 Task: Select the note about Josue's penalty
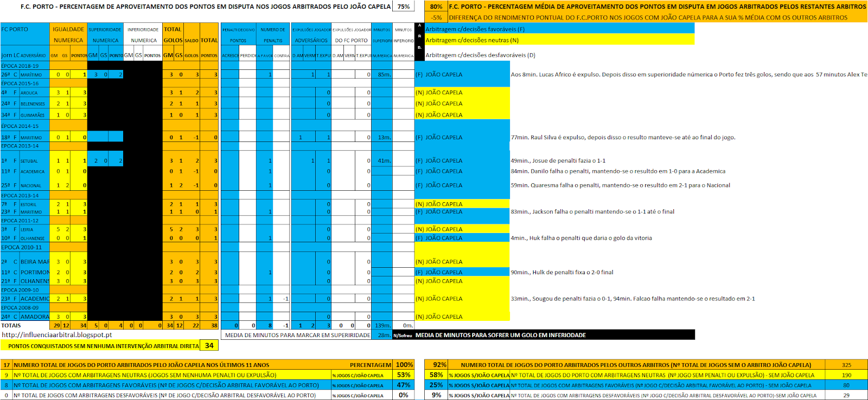(x=558, y=161)
